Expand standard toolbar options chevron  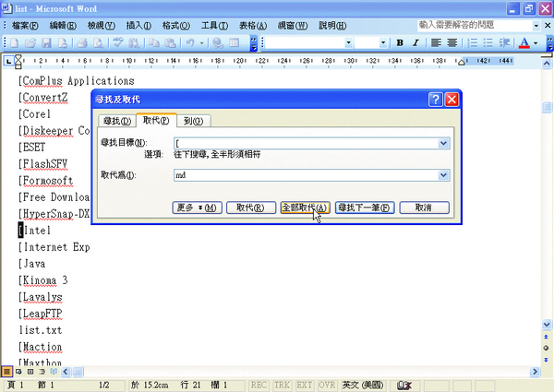253,43
